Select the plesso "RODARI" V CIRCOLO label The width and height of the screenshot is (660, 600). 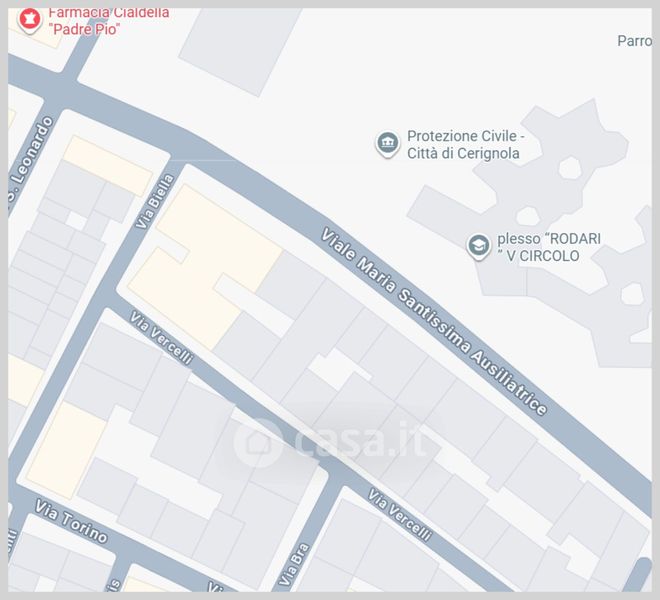point(549,247)
